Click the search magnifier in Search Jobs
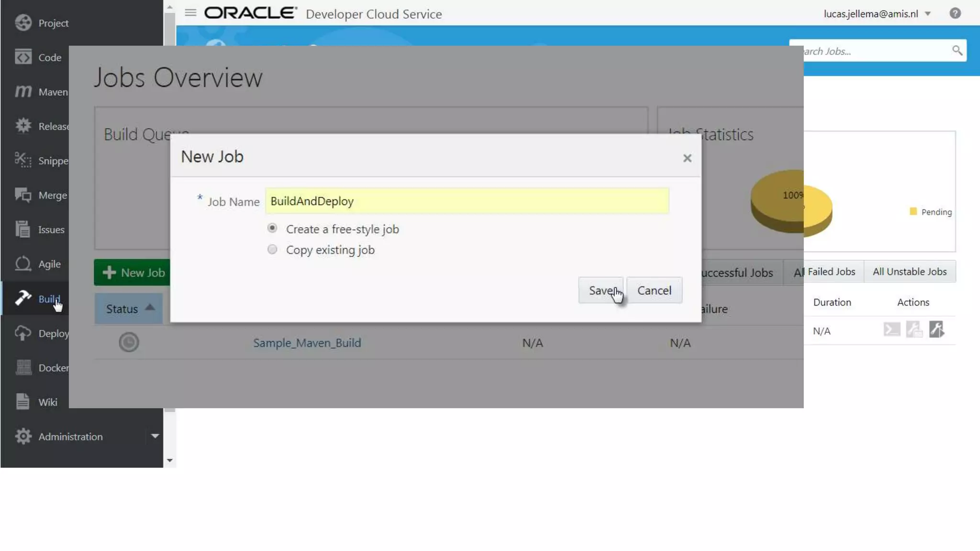Screen dimensions: 980x551 [x=957, y=50]
